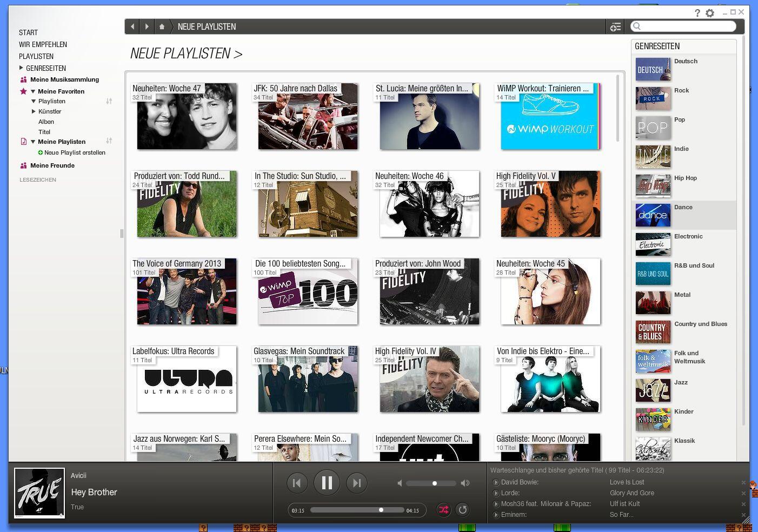
Task: Sort the Playlisten under Meine Favoriten
Action: tap(109, 101)
